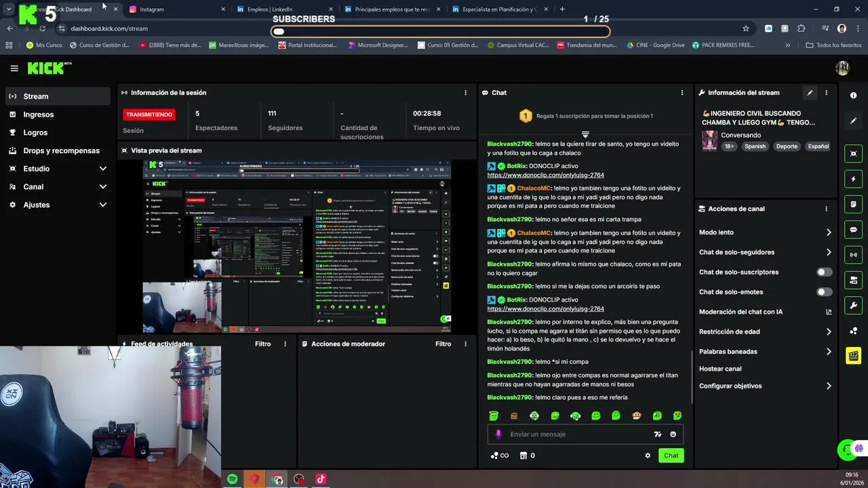Click the browser address bar URL
The image size is (868, 488).
coord(109,28)
